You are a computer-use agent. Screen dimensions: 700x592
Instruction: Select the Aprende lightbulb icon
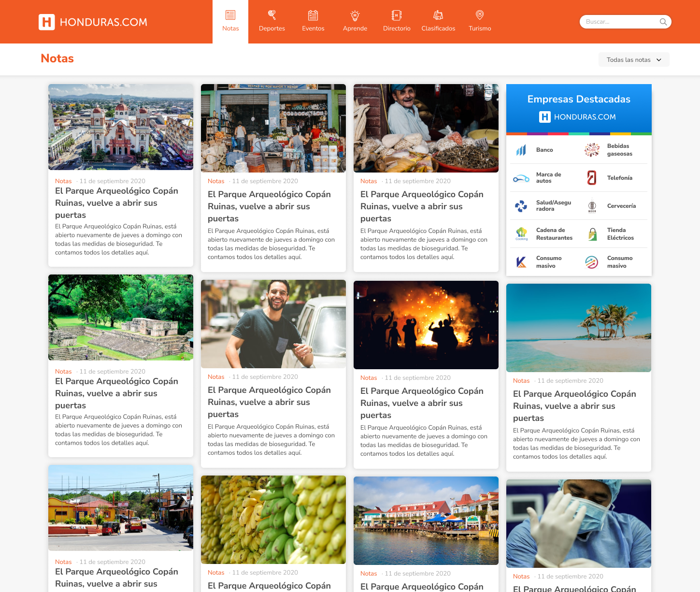[x=355, y=15]
